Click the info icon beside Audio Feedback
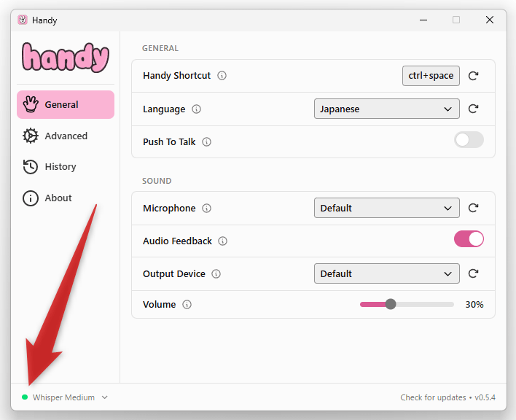This screenshot has width=516, height=420. pyautogui.click(x=223, y=241)
